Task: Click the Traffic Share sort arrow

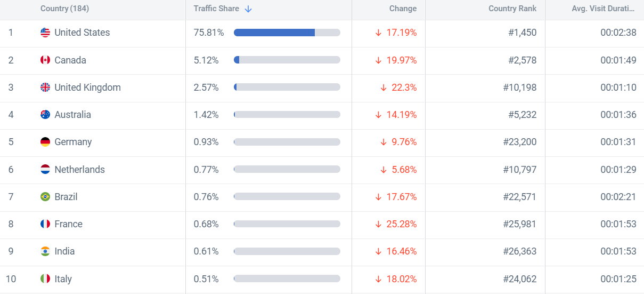Action: pos(248,9)
